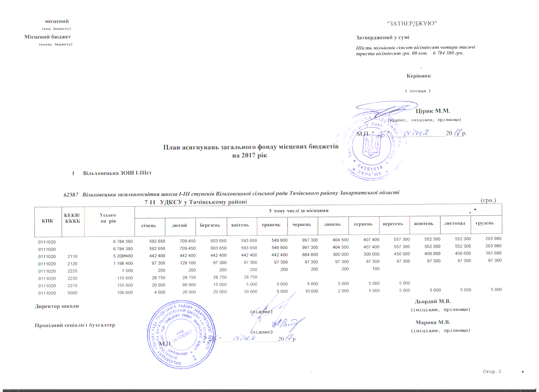Click the value "884 800" in the червень column

310,255
